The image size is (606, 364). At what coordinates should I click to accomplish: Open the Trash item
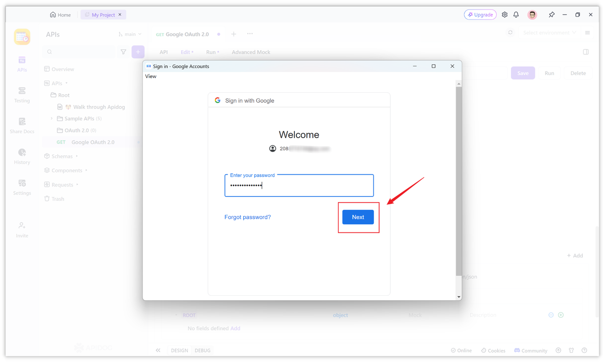pyautogui.click(x=54, y=199)
